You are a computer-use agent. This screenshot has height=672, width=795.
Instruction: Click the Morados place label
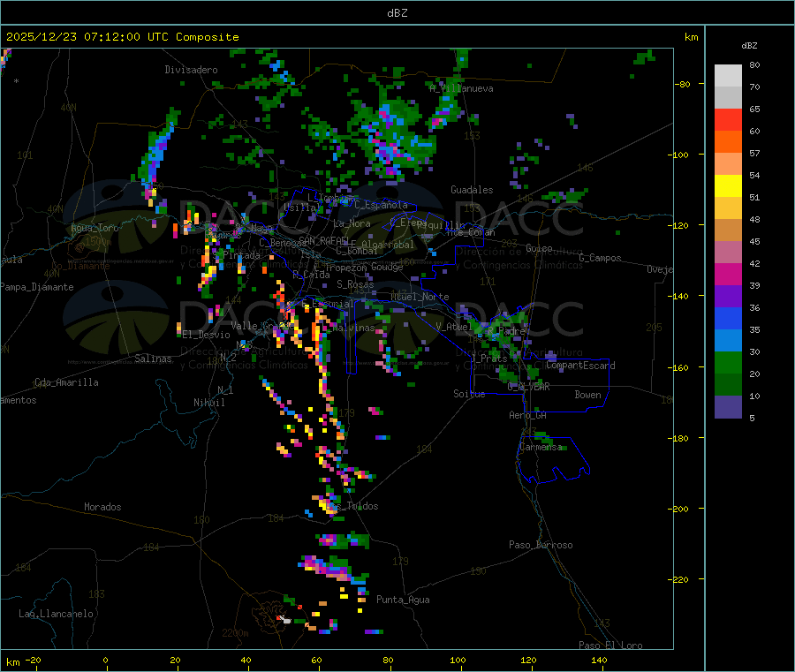point(102,507)
